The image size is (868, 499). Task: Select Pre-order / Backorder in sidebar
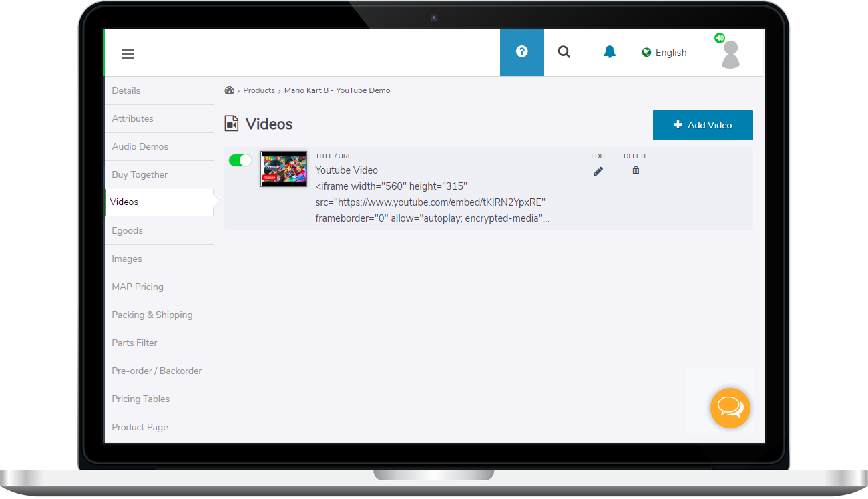click(157, 371)
